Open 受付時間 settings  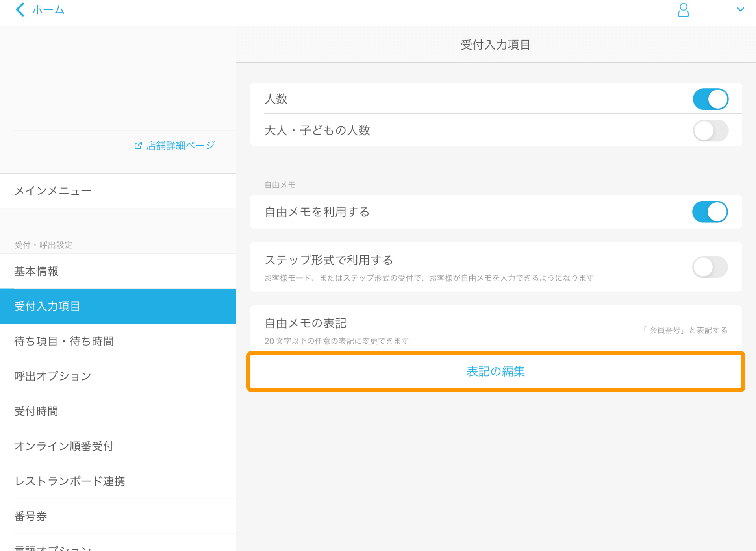coord(118,411)
